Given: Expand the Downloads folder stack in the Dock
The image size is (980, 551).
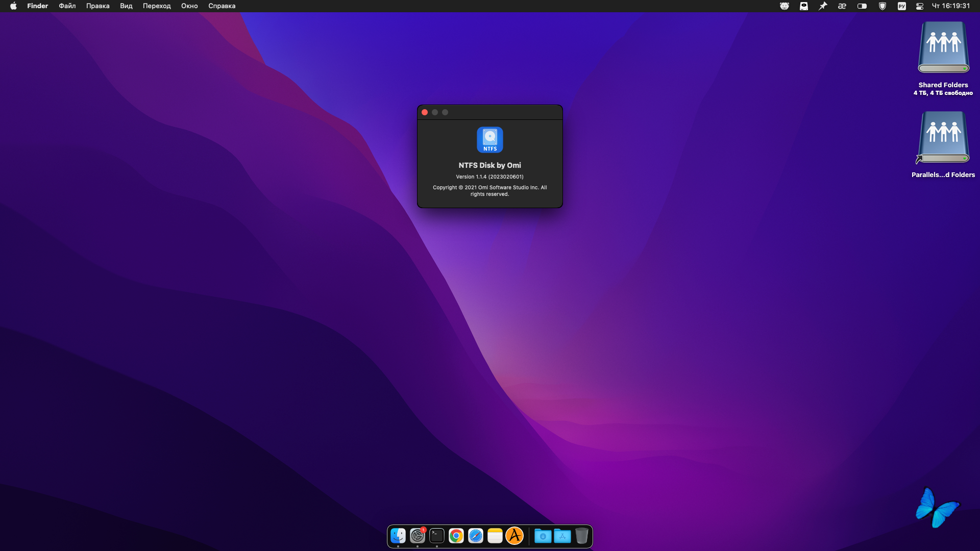Looking at the screenshot, I should click(x=543, y=536).
